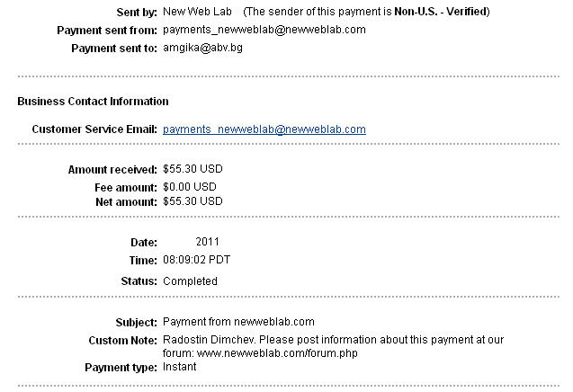Click the date year 2011

(208, 242)
